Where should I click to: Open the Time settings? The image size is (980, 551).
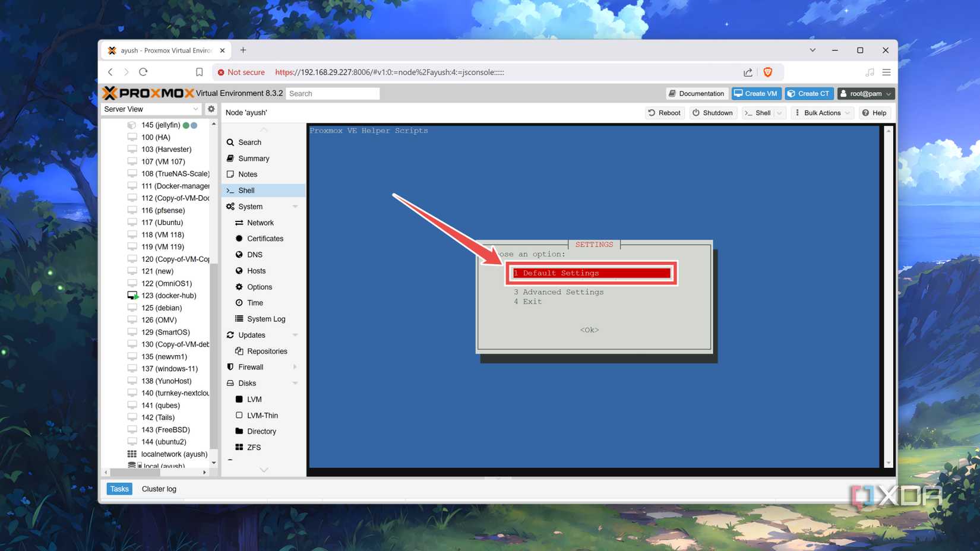254,303
